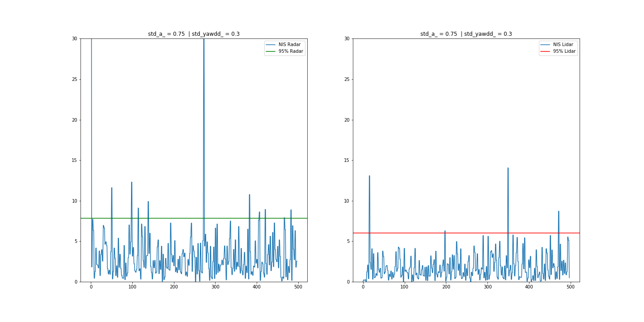Click y-axis tick label 5 on Lidar plot

tap(348, 241)
